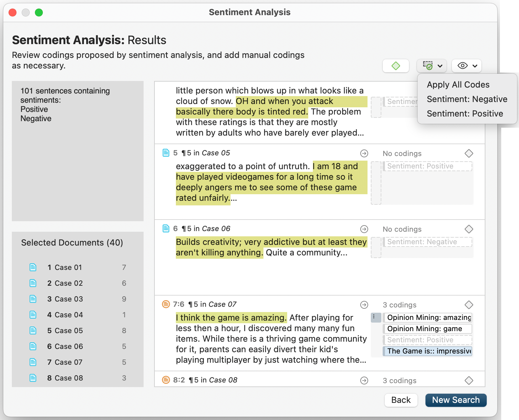Image resolution: width=519 pixels, height=420 pixels.
Task: Open the apply codes dropdown
Action: (x=432, y=66)
